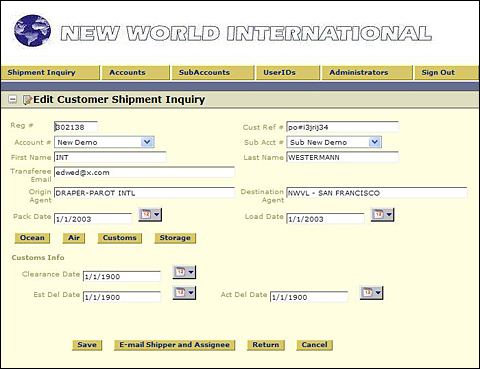Click the edit form icon beside the title

click(x=27, y=100)
